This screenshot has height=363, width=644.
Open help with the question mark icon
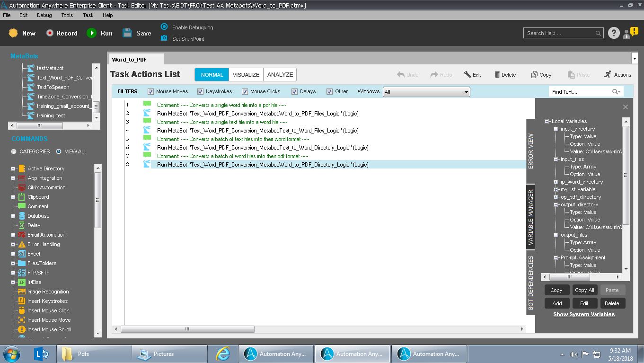tap(614, 33)
